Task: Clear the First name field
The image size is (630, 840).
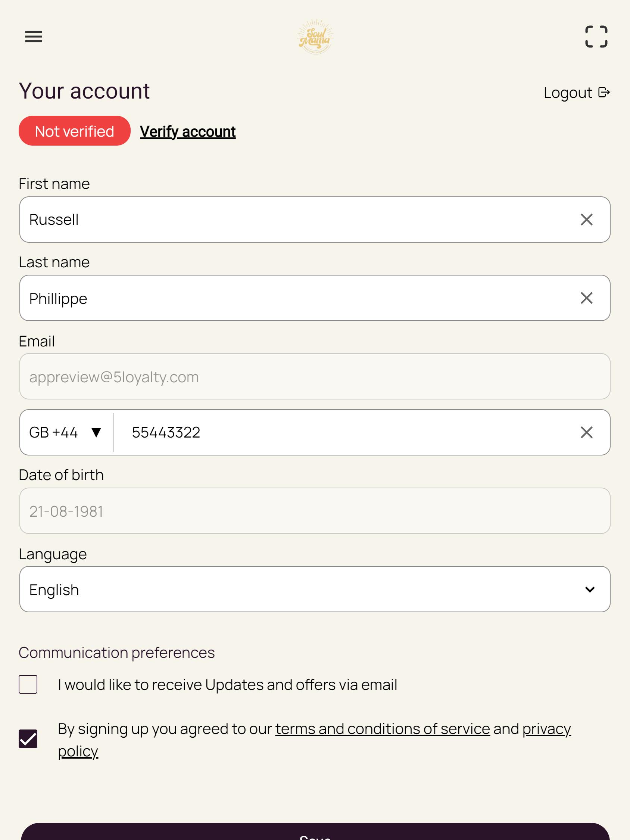Action: (x=586, y=220)
